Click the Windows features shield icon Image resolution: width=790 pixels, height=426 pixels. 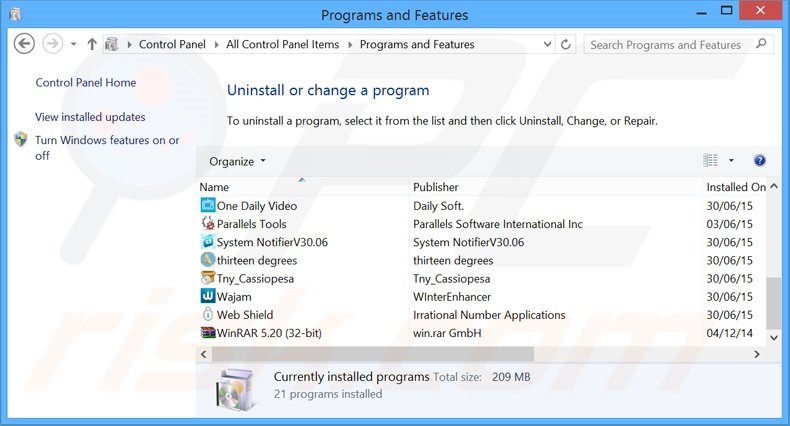pyautogui.click(x=21, y=139)
